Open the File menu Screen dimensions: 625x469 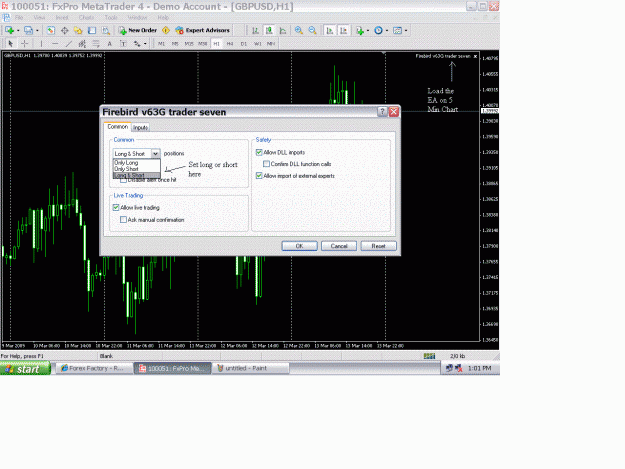pyautogui.click(x=19, y=18)
